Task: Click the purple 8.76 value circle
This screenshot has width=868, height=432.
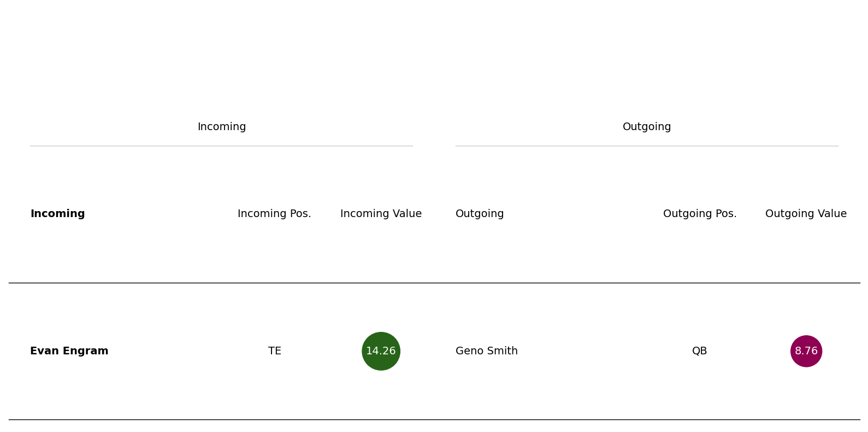Action: [806, 351]
